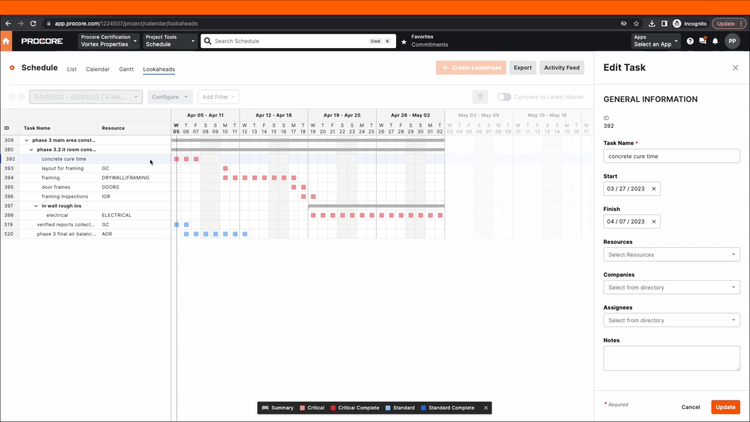Reload the browser page
Image resolution: width=750 pixels, height=422 pixels.
coord(33,23)
